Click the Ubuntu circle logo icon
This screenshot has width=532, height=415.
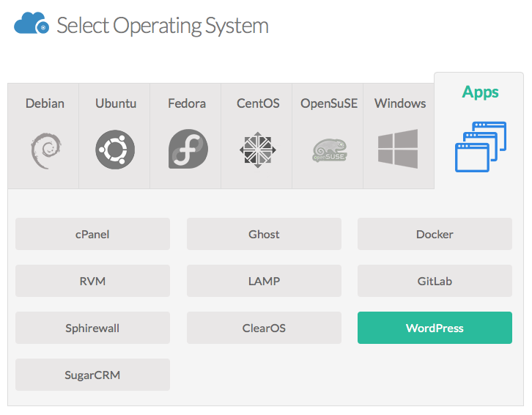tap(115, 150)
